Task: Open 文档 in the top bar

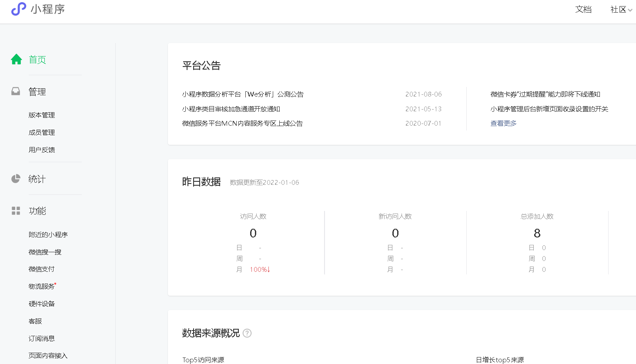Action: click(583, 10)
